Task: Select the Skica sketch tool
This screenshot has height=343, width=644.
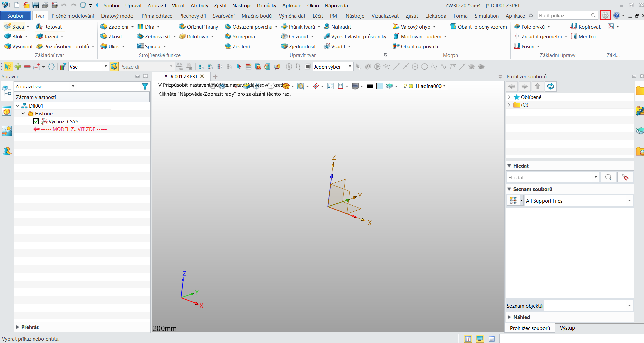Action: pyautogui.click(x=14, y=27)
